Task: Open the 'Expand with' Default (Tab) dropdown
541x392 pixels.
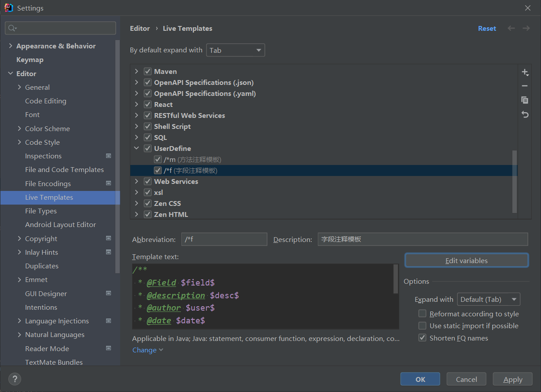Action: (489, 299)
